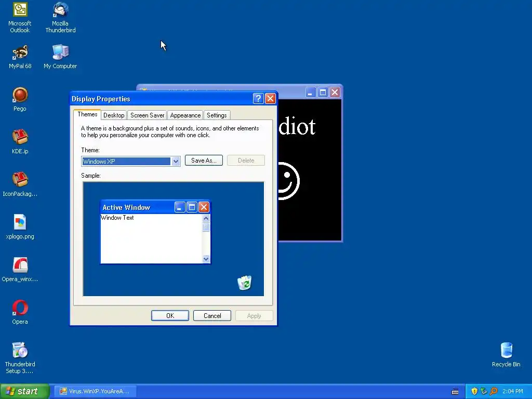The width and height of the screenshot is (532, 399).
Task: Select the Mozilla Thunderbird desktop icon
Action: pos(60,18)
